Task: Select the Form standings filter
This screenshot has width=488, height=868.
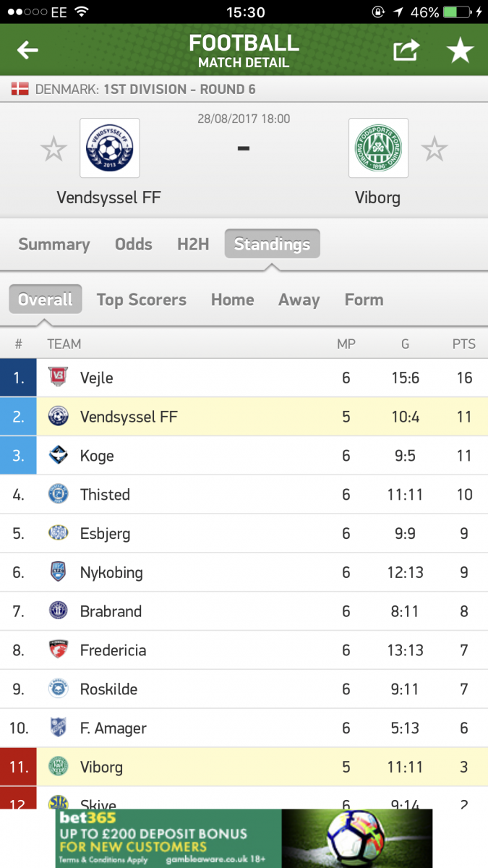Action: 364,299
